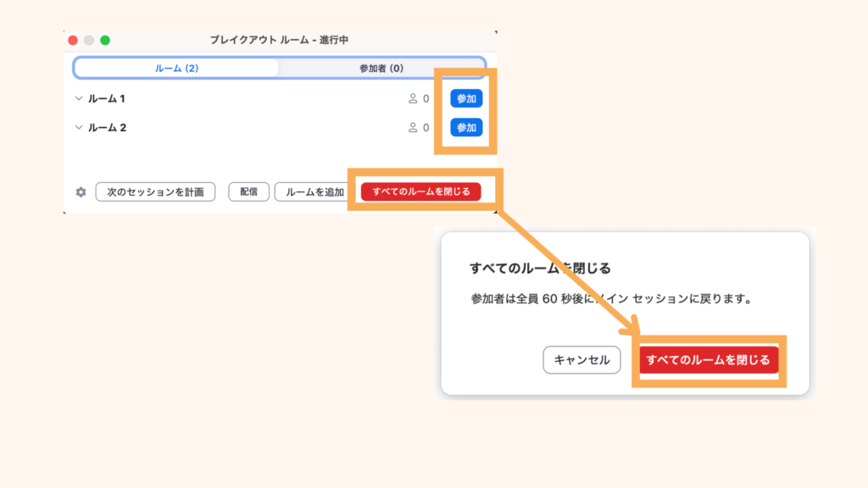Open breakout room settings via gear icon
Image resolution: width=868 pixels, height=488 pixels.
81,192
